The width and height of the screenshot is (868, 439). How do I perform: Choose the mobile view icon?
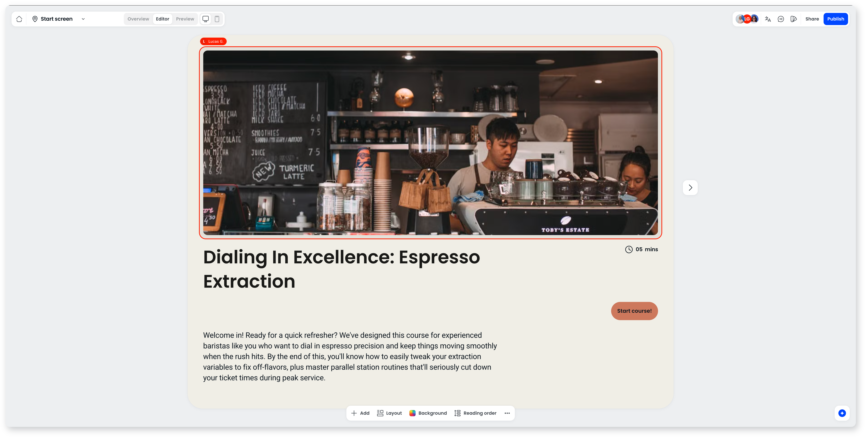[217, 19]
